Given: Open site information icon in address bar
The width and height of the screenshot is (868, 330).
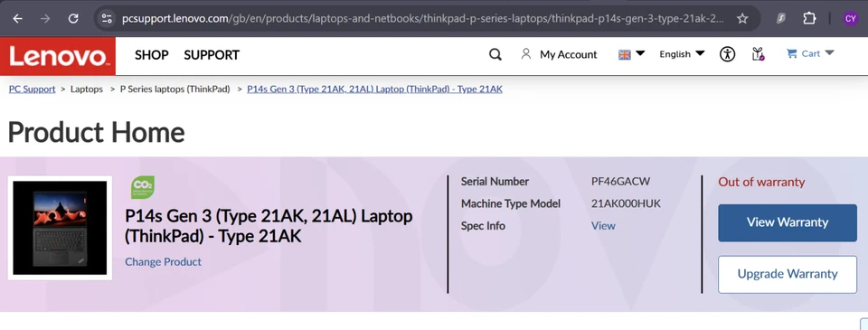Looking at the screenshot, I should pos(107,19).
